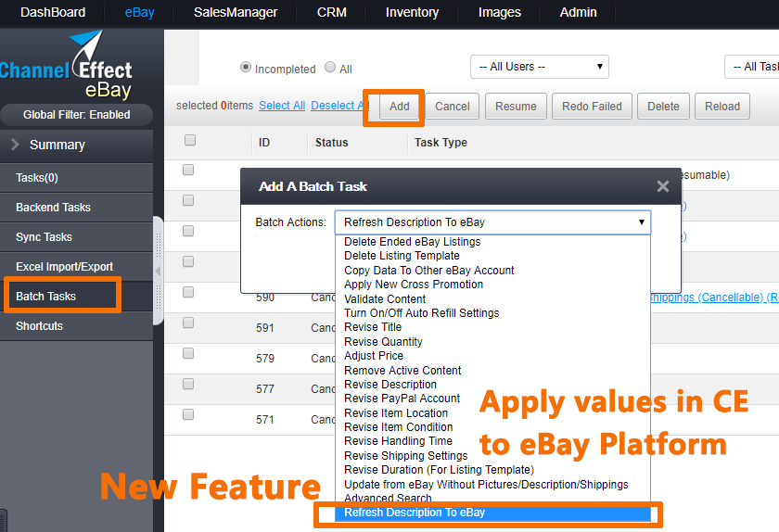The height and width of the screenshot is (532, 779).
Task: Select the Incompleted radio button
Action: click(246, 67)
